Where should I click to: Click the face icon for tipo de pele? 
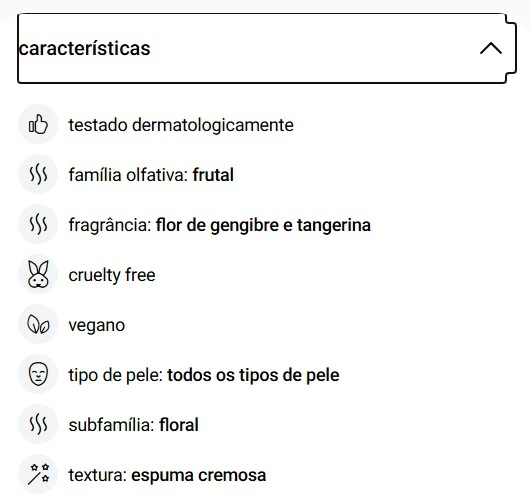[x=38, y=374]
